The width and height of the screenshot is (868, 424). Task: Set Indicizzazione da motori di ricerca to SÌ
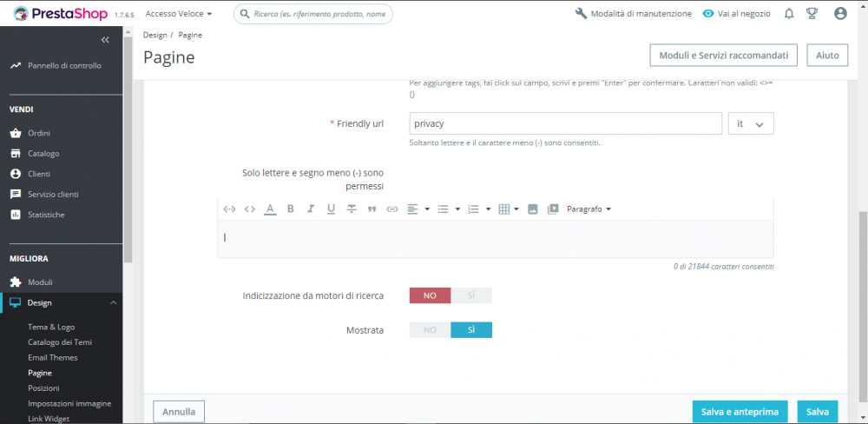471,295
